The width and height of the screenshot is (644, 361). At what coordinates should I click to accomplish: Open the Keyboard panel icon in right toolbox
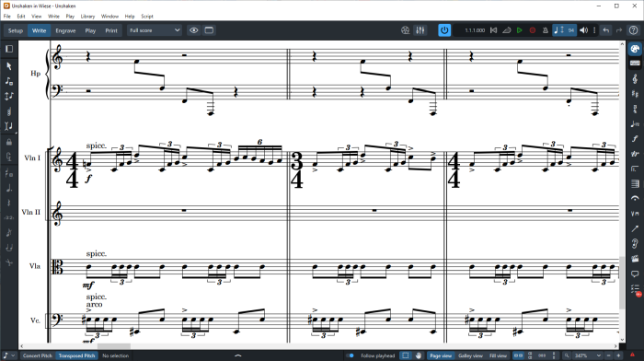tap(635, 64)
